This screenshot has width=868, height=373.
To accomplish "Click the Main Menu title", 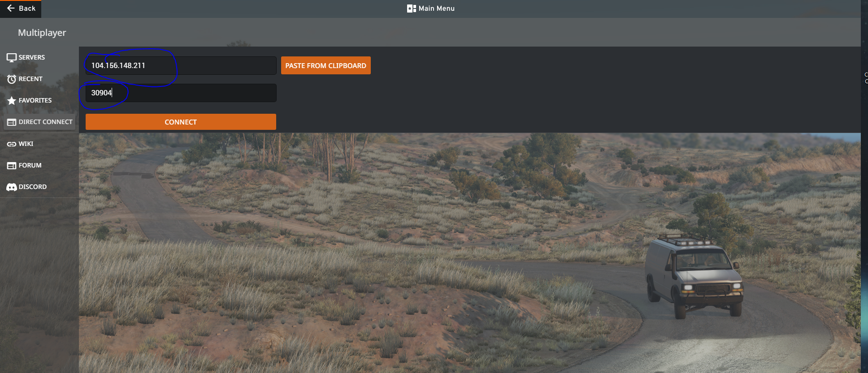I will point(437,9).
